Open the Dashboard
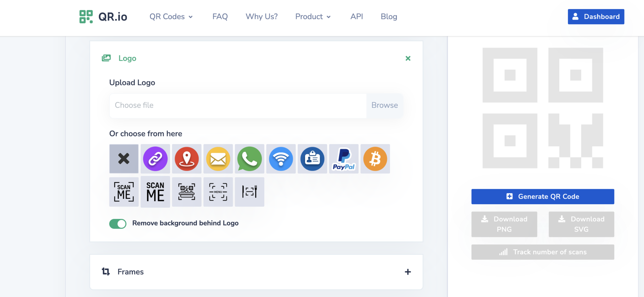Viewport: 644px width, 297px height. pos(596,17)
